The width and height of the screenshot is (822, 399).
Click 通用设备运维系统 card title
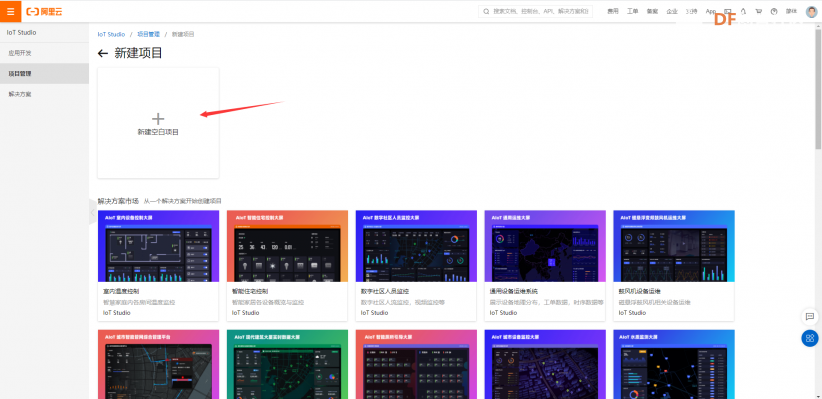[514, 291]
